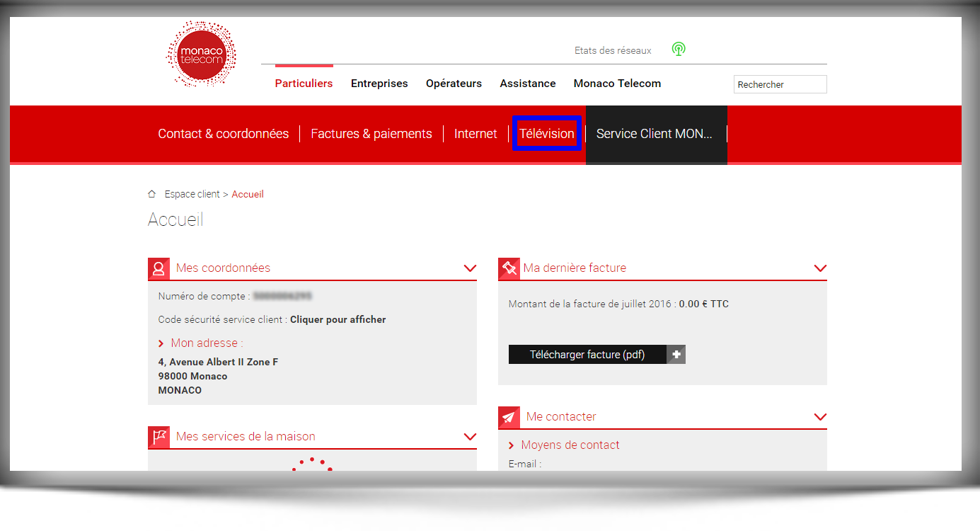The image size is (980, 531).
Task: Click the Monaco Telecom logo
Action: [x=201, y=55]
